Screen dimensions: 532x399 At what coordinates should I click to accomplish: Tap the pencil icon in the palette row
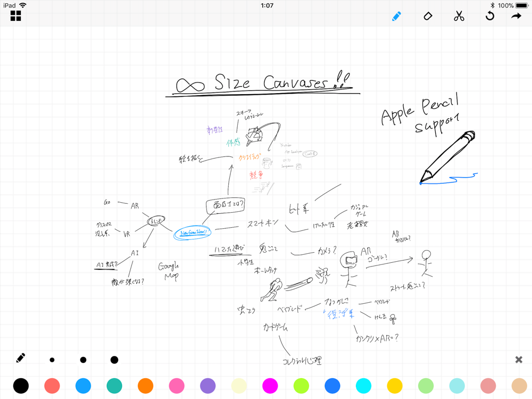[x=20, y=358]
